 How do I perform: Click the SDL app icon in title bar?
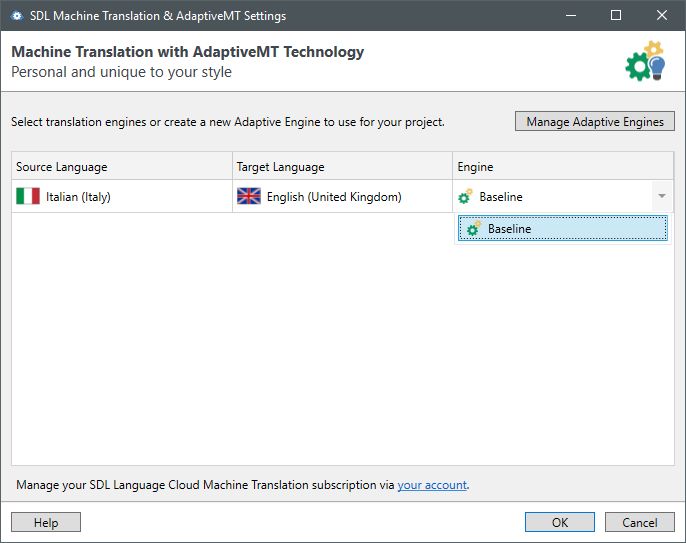pos(17,16)
